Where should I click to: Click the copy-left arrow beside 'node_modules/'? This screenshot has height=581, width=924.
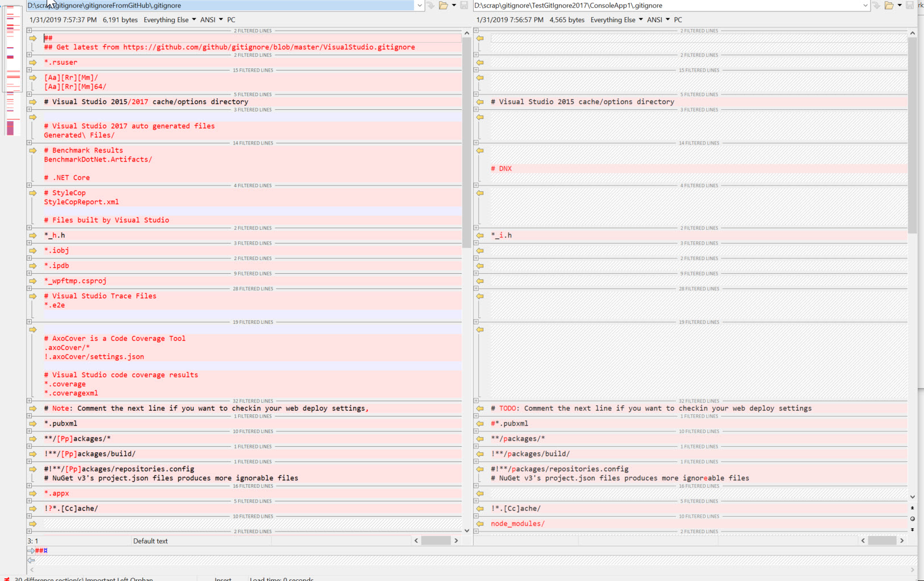pyautogui.click(x=480, y=524)
